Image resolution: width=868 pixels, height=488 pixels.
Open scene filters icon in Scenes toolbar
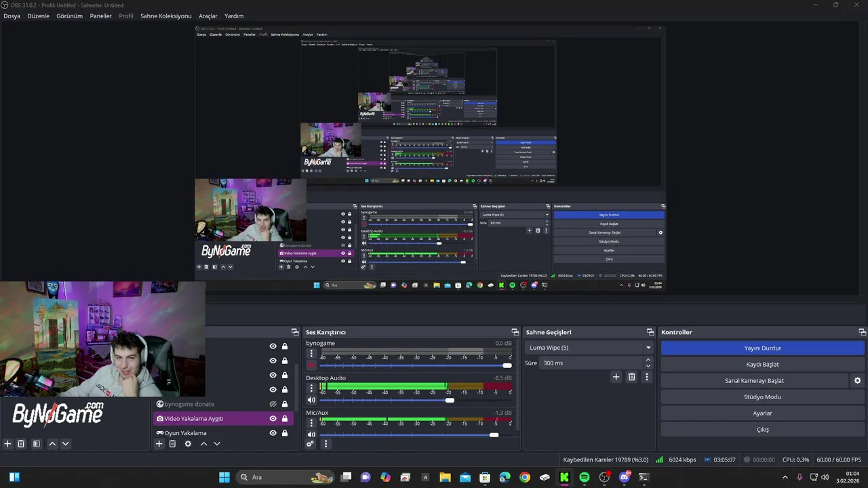37,444
